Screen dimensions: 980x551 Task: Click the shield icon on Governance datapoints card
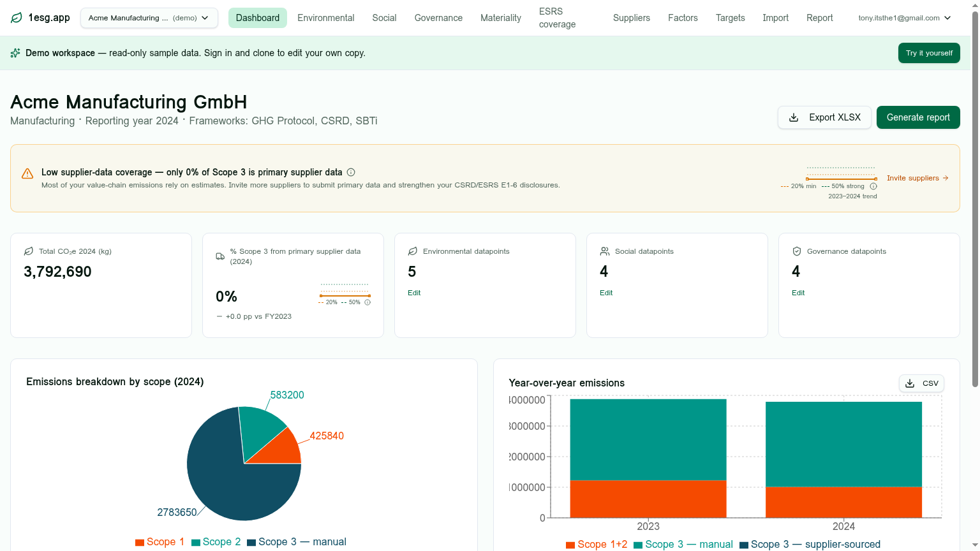tap(797, 251)
